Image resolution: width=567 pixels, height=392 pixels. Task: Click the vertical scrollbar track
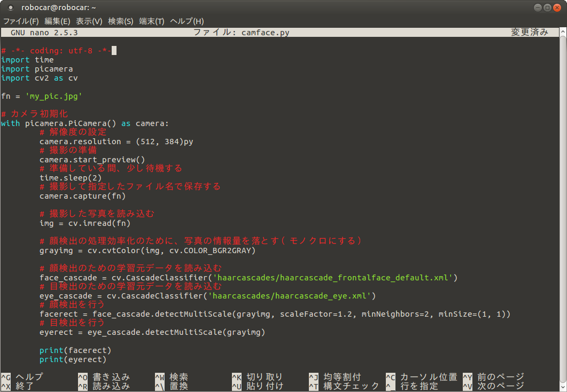563,209
